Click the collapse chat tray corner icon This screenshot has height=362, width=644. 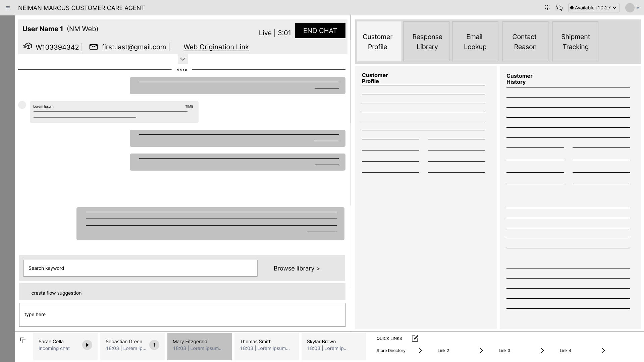[23, 340]
